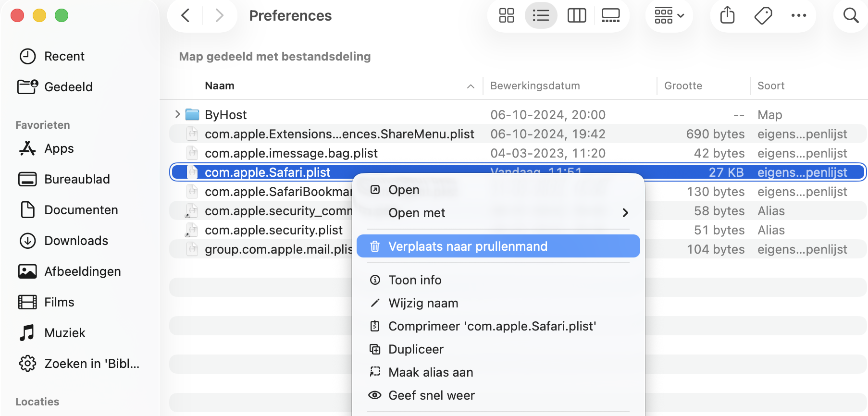
Task: Open the group-by options dropdown
Action: (x=669, y=15)
